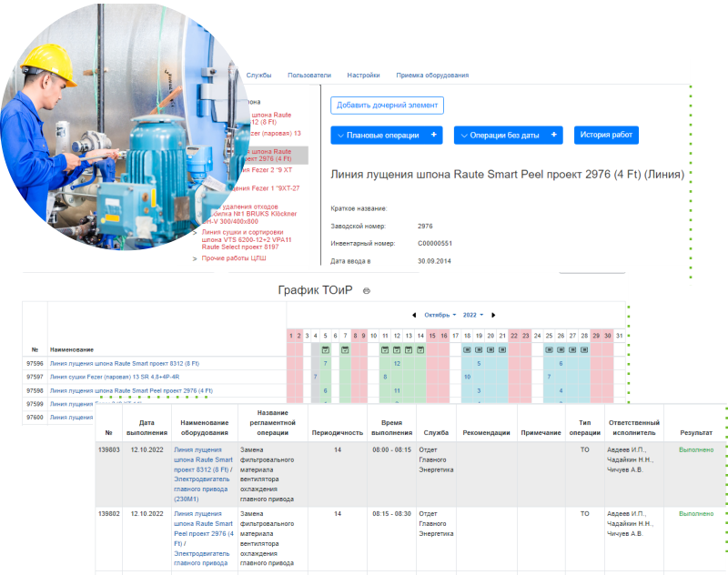Open the Службы menu tab

pos(258,76)
